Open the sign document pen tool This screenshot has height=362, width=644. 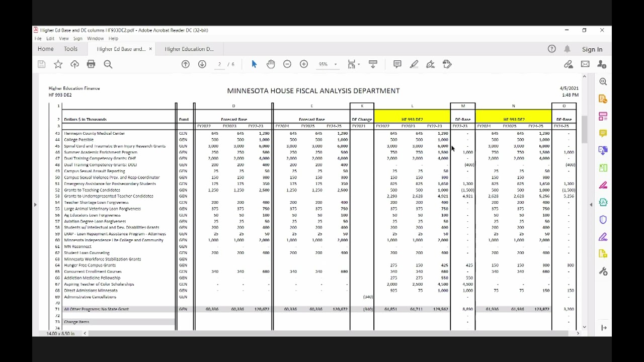pos(431,64)
